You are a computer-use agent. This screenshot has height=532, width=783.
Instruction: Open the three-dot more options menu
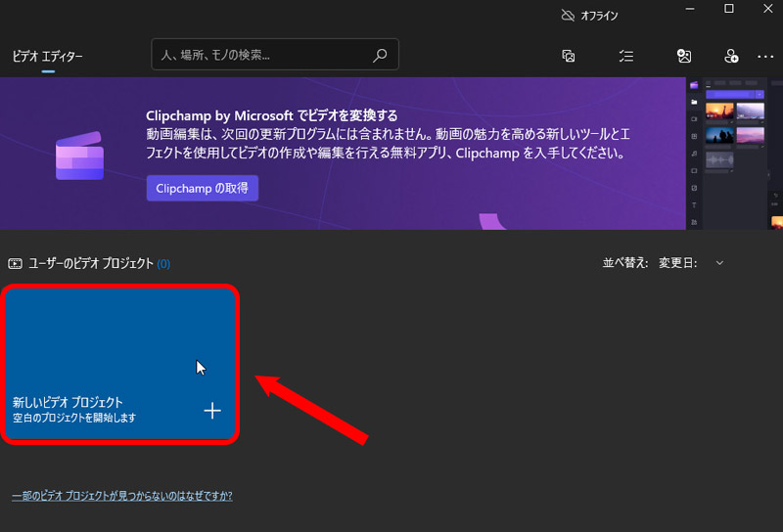point(765,57)
